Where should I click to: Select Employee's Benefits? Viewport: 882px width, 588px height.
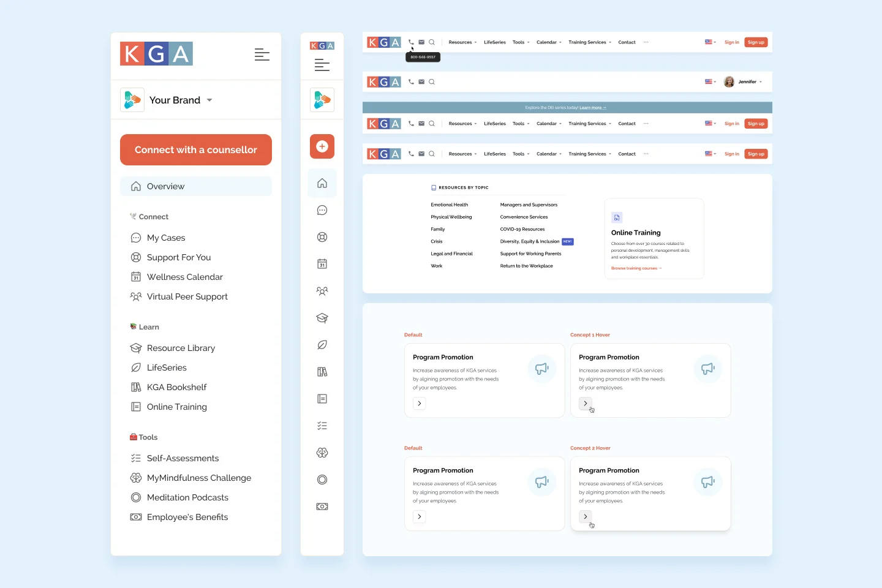179,517
